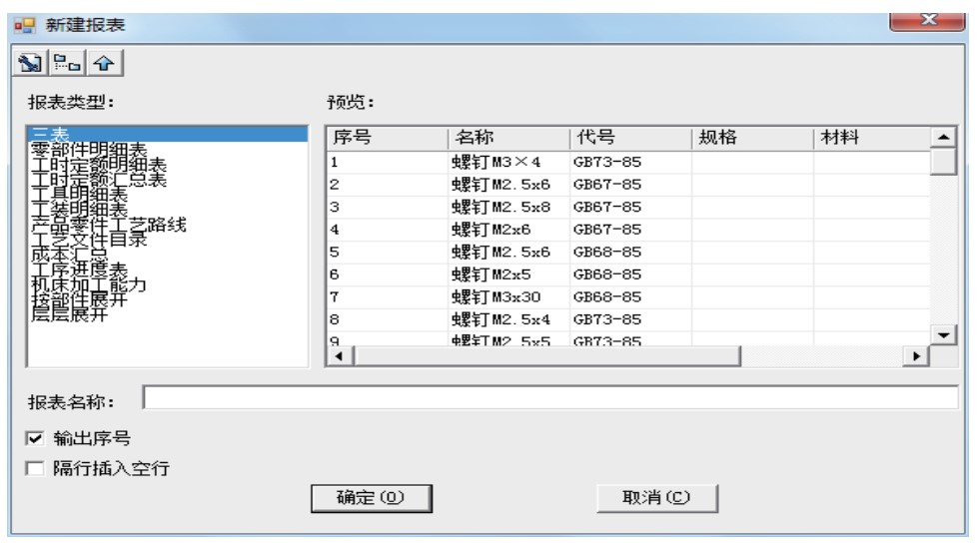Select 三表 in the report type list
The height and width of the screenshot is (543, 980).
pos(46,134)
